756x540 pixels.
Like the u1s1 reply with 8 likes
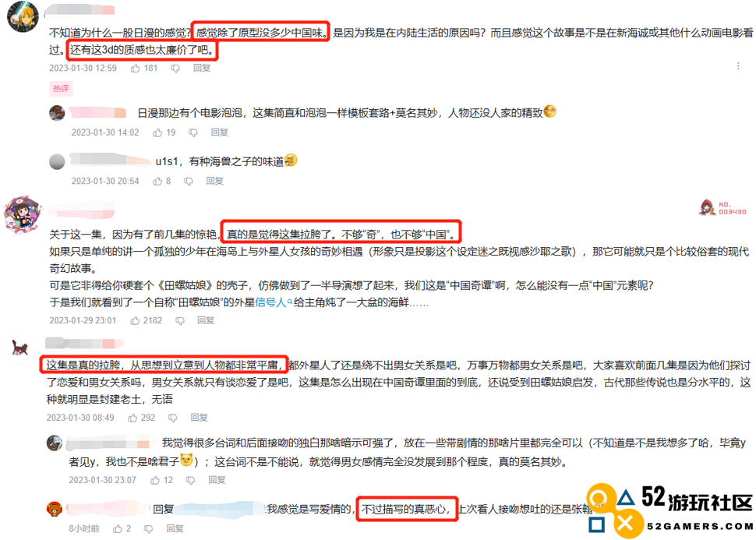[x=157, y=182]
